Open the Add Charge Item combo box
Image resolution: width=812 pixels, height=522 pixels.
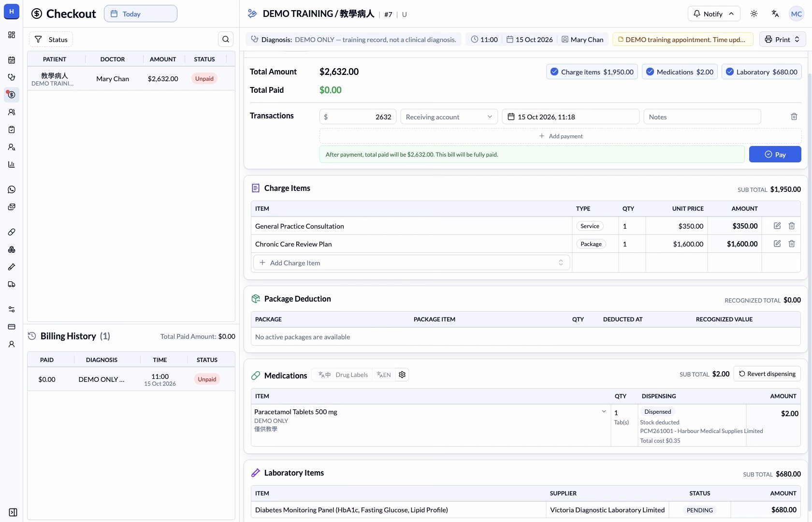click(411, 263)
